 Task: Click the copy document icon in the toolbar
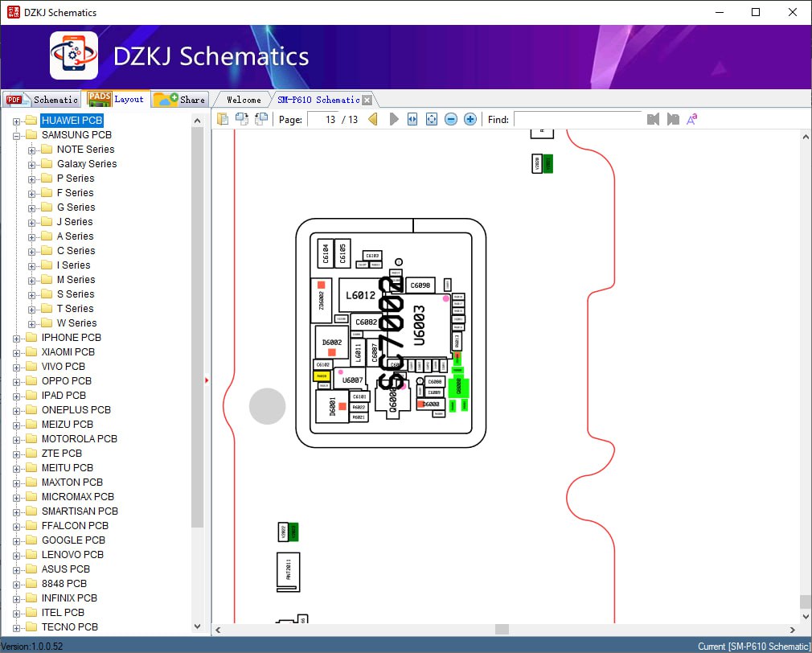click(x=223, y=119)
